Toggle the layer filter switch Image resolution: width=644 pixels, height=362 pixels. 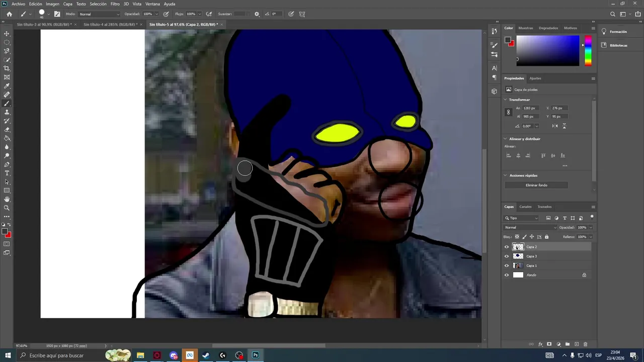click(x=592, y=217)
